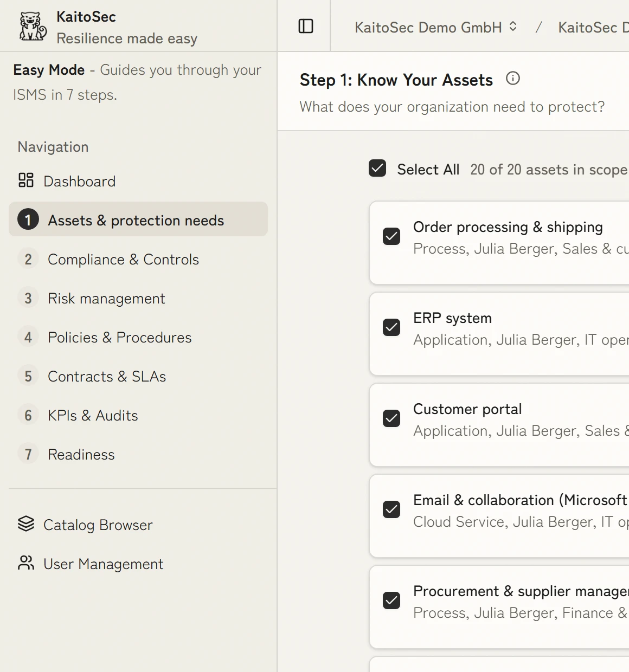Image resolution: width=629 pixels, height=672 pixels.
Task: Uncheck the Select All checkbox
Action: (377, 168)
